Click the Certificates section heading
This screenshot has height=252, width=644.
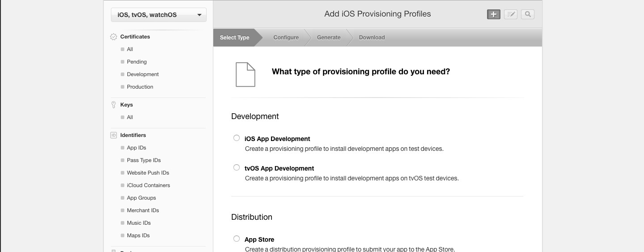coord(135,37)
